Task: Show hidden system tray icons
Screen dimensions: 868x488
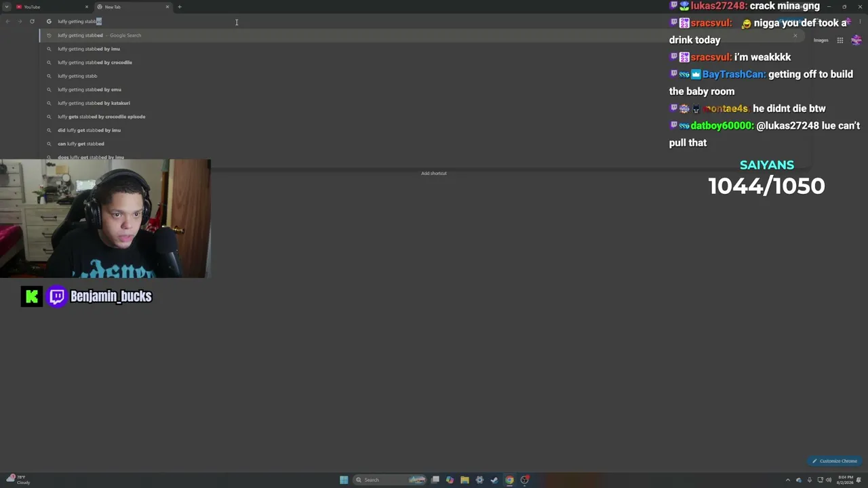Action: pyautogui.click(x=787, y=480)
